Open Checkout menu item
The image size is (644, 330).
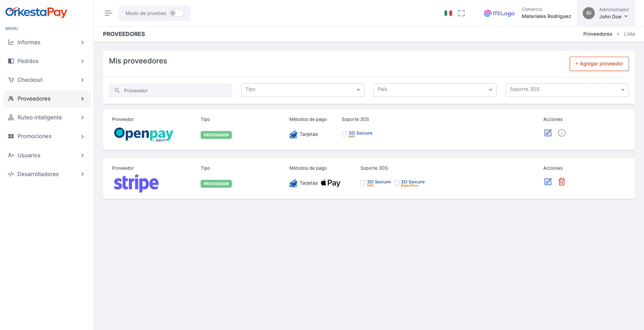pyautogui.click(x=47, y=80)
